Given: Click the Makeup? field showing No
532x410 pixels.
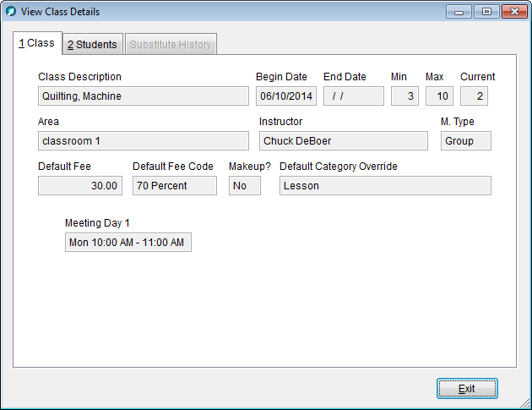Looking at the screenshot, I should point(244,186).
